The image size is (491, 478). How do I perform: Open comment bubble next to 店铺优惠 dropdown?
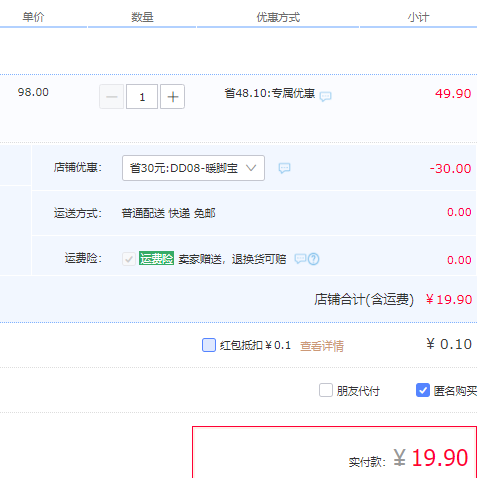tap(284, 168)
